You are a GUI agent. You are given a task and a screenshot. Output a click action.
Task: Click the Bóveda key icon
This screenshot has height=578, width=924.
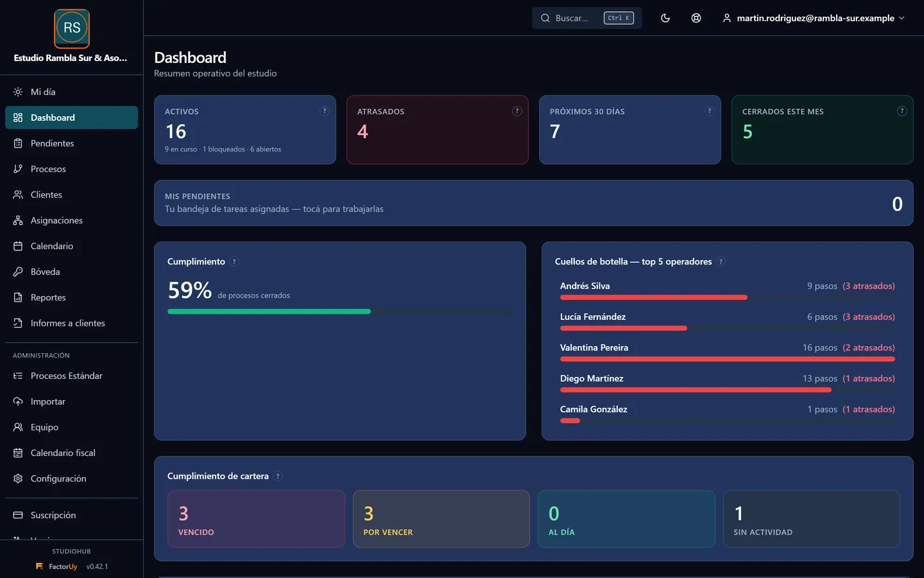point(18,272)
